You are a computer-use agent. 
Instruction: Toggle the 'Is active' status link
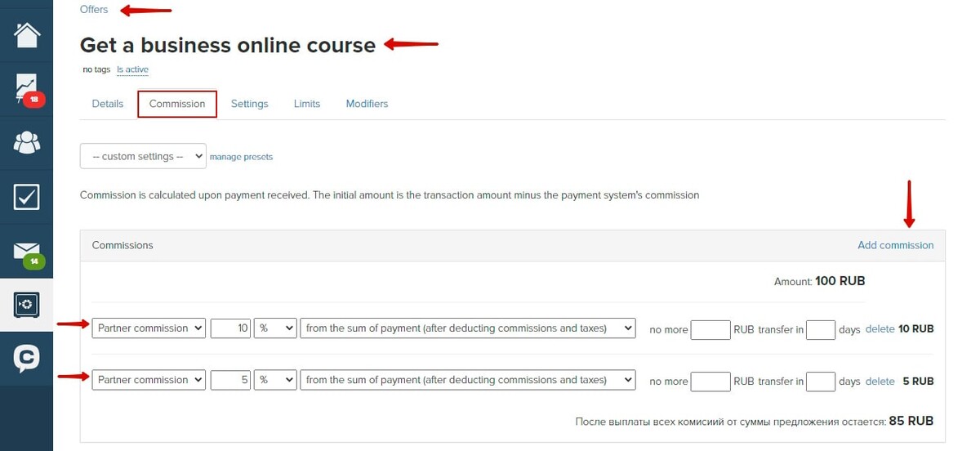[x=132, y=69]
